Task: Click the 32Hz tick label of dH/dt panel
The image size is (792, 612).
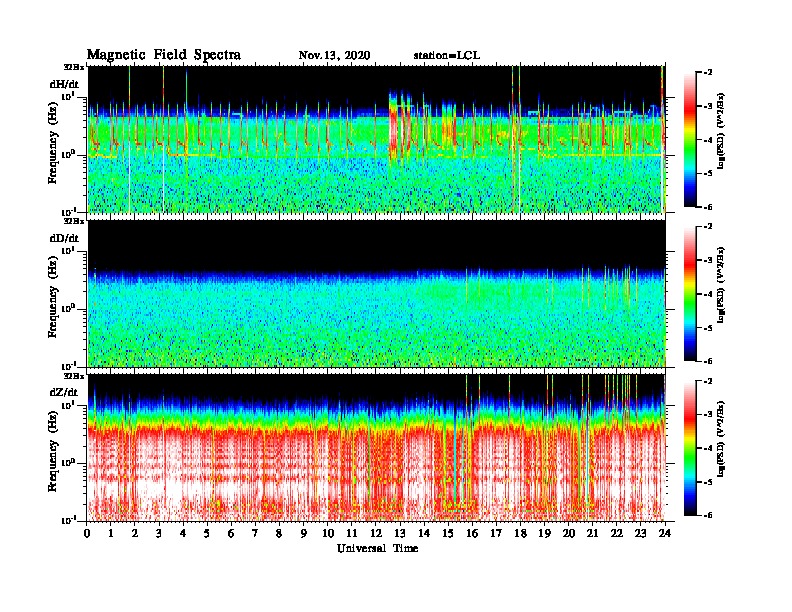Action: pyautogui.click(x=74, y=67)
